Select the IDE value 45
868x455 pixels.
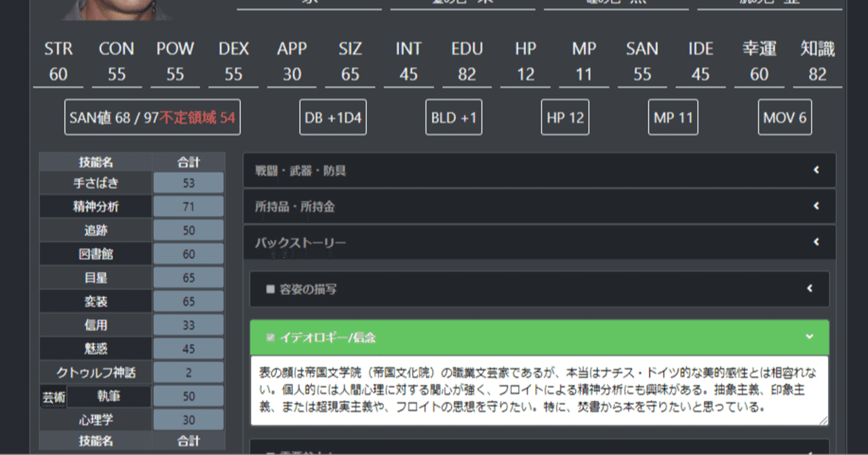point(701,75)
